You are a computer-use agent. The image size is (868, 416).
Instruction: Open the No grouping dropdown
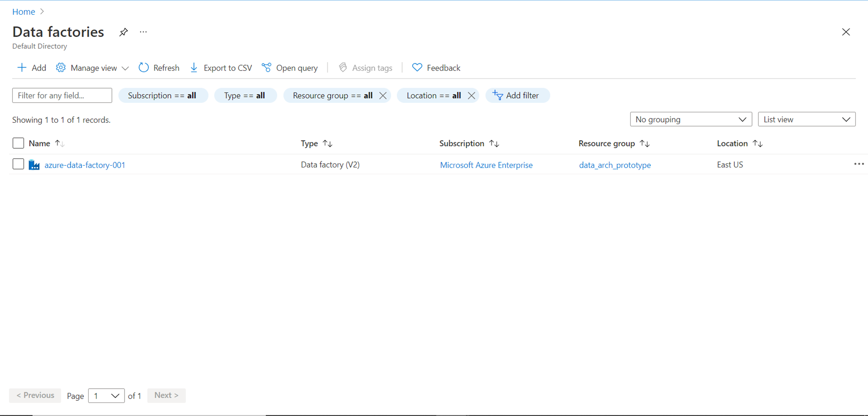tap(691, 119)
